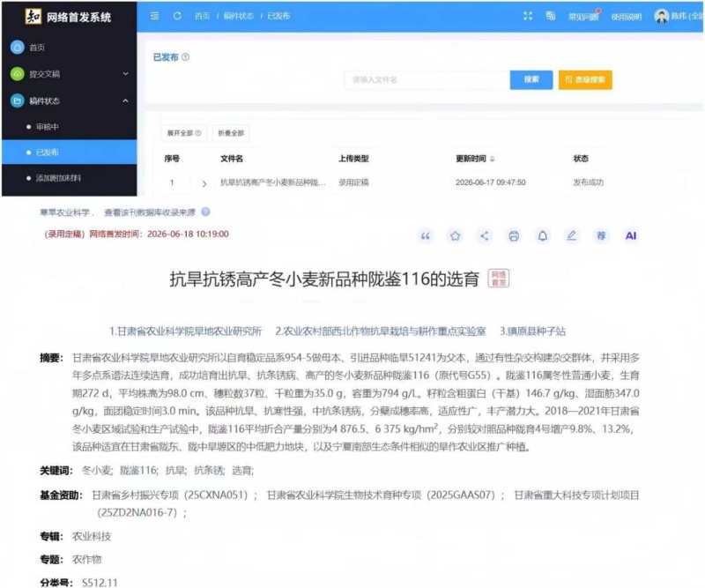Image resolution: width=705 pixels, height=588 pixels.
Task: Click the 文件名 column header
Action: pyautogui.click(x=232, y=159)
